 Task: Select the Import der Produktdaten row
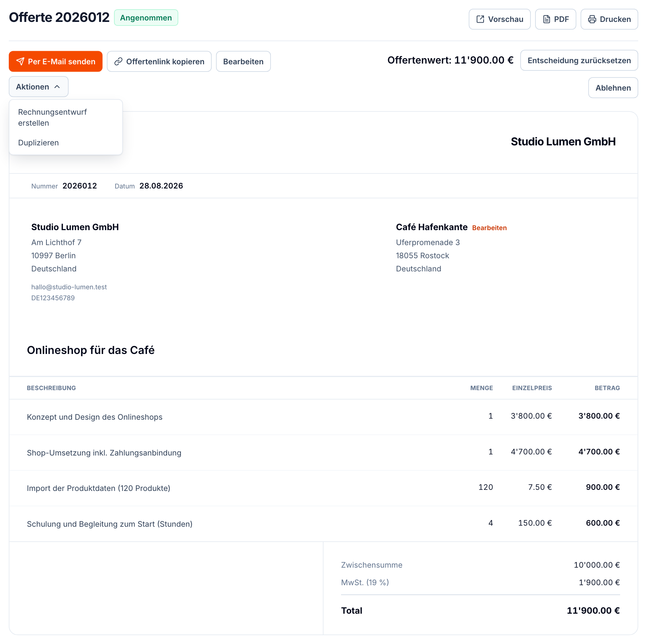(x=323, y=488)
